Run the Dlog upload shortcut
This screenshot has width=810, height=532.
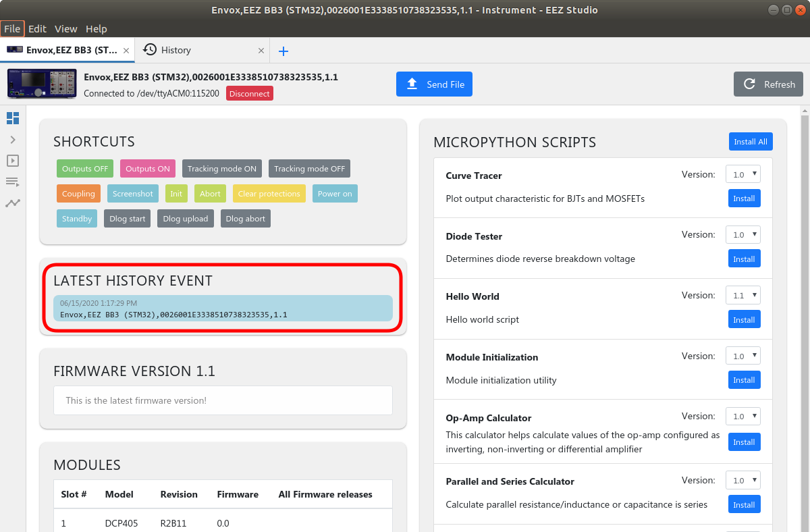point(186,219)
